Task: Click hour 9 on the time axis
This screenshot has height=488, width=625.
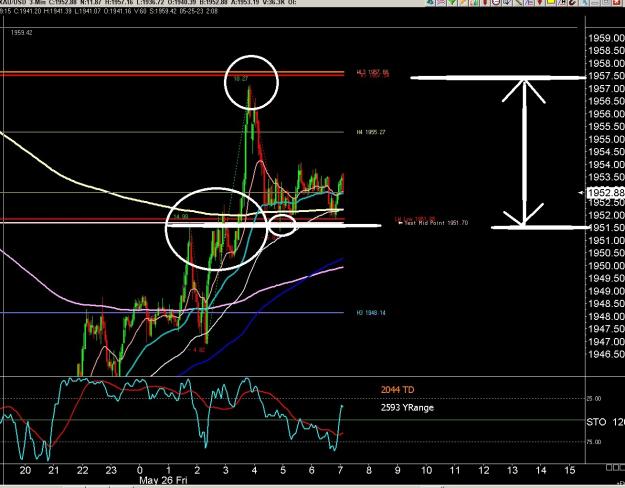Action: point(397,470)
